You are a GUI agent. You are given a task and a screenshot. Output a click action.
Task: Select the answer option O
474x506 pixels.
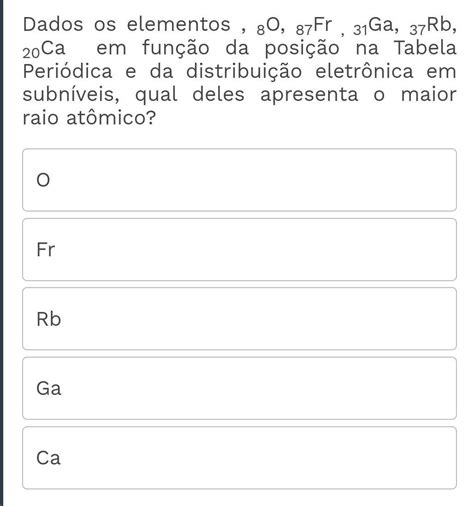point(239,180)
